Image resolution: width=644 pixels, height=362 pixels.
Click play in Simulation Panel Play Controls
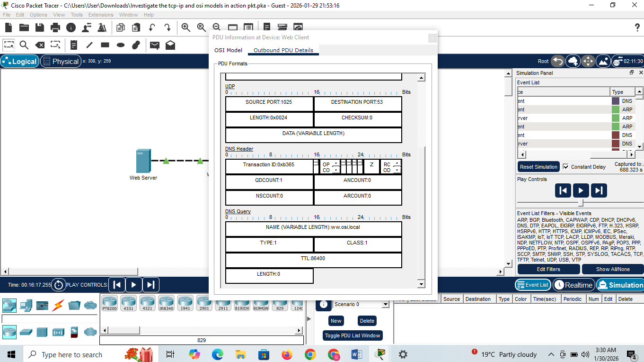click(x=581, y=190)
